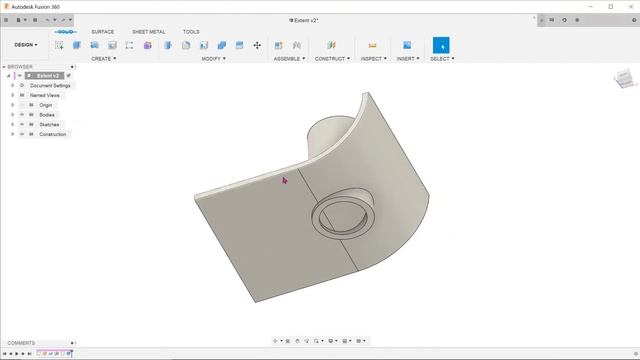640x360 pixels.
Task: Select the Create Sketch tool
Action: coord(59,45)
